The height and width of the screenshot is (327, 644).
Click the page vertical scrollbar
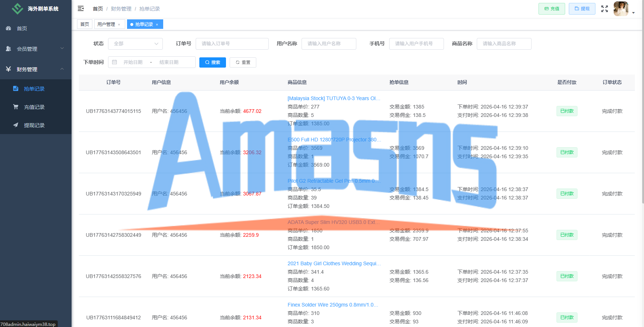click(x=643, y=102)
